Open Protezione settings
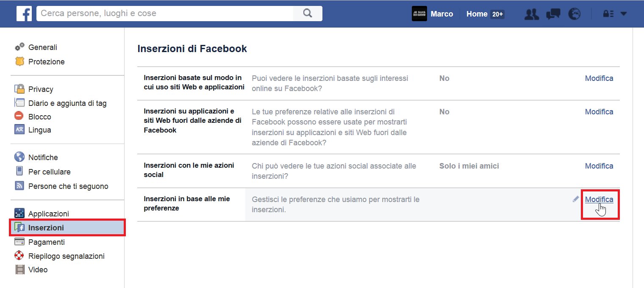 coord(47,62)
